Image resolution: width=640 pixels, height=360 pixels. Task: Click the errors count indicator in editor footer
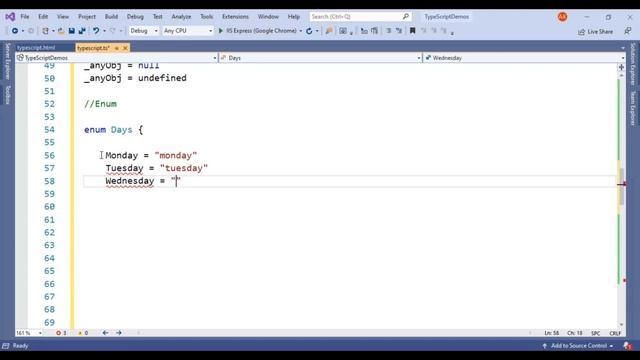tap(61, 333)
